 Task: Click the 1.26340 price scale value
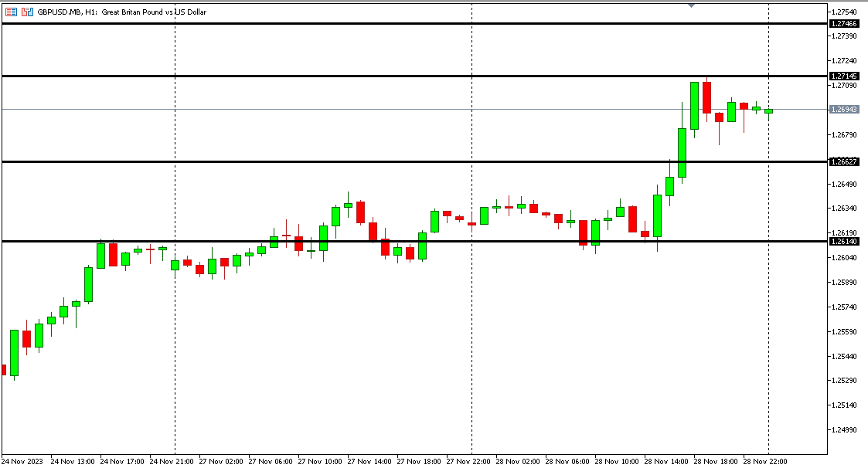click(844, 209)
